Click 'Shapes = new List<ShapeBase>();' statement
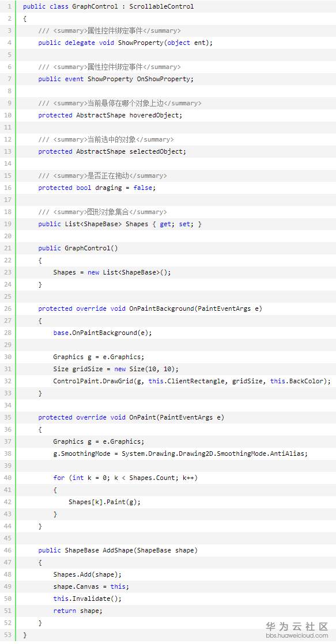The height and width of the screenshot is (644, 336). point(112,272)
